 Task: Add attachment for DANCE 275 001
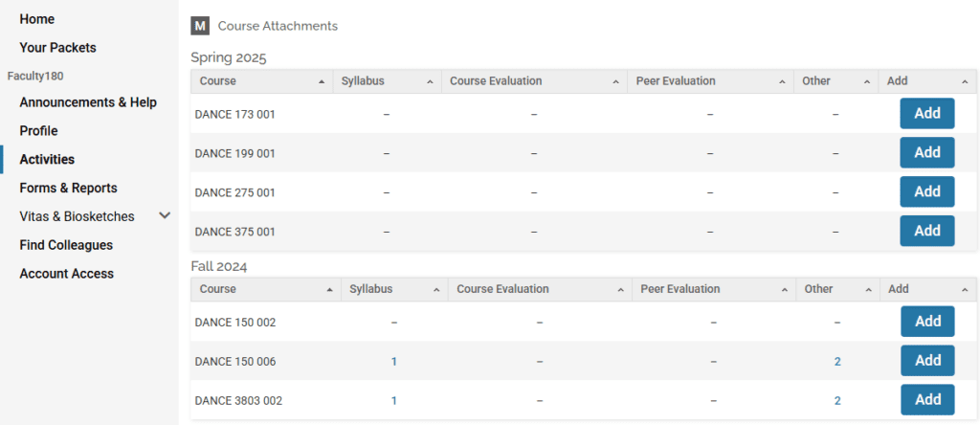(927, 191)
